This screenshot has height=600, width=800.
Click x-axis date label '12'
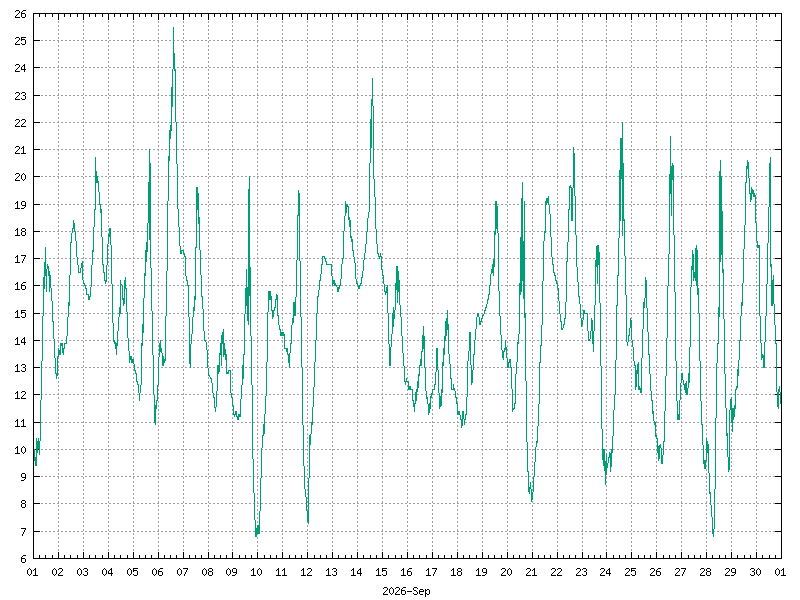click(x=307, y=572)
